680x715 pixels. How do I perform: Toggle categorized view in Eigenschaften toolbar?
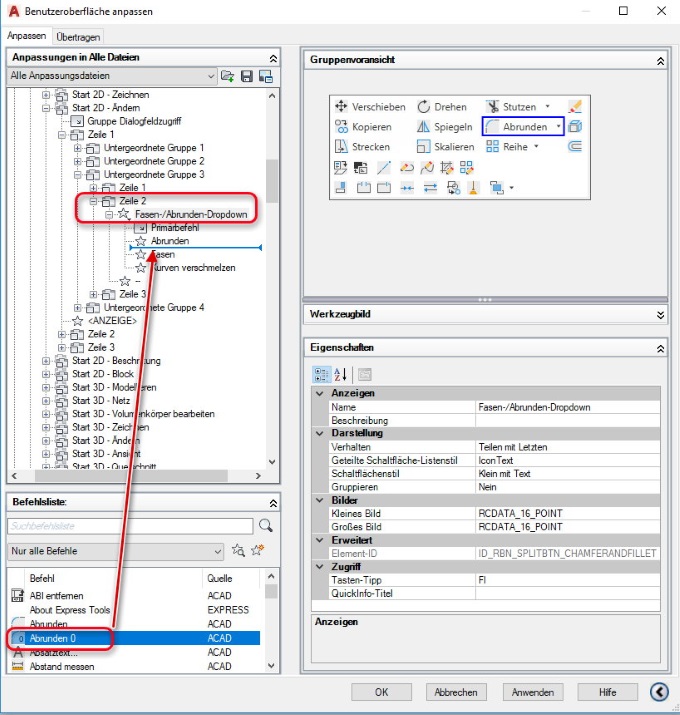point(320,374)
